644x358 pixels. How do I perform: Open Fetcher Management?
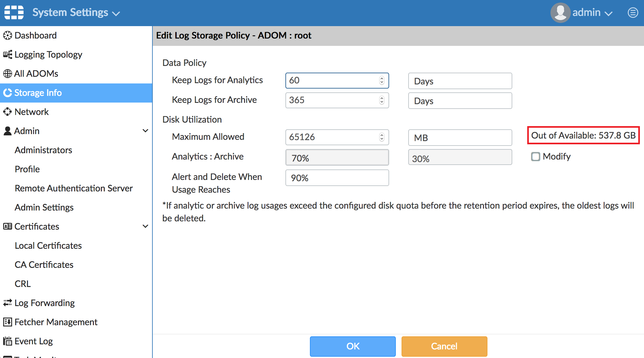coord(7,322)
